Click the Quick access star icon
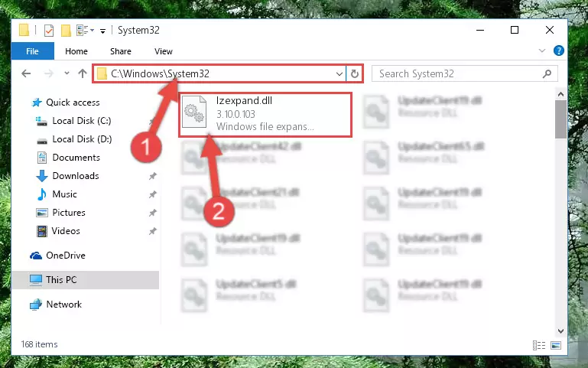This screenshot has width=588, height=368. coord(37,103)
